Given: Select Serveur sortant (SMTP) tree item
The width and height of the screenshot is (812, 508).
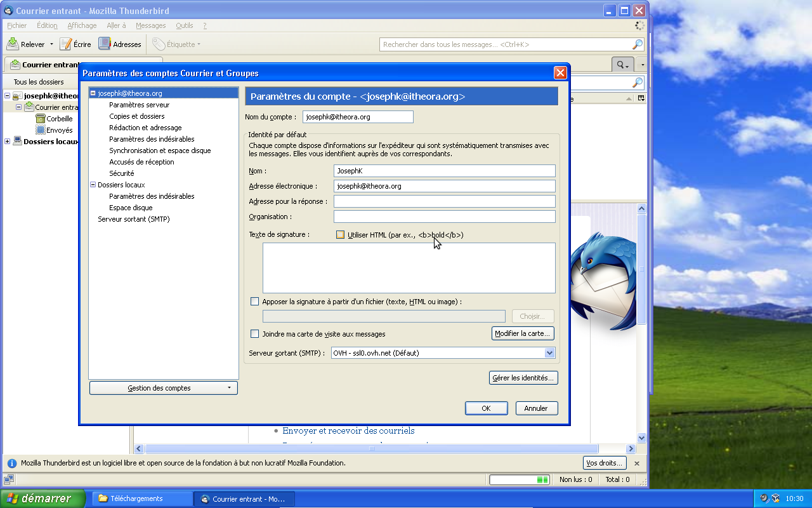Looking at the screenshot, I should pos(134,219).
